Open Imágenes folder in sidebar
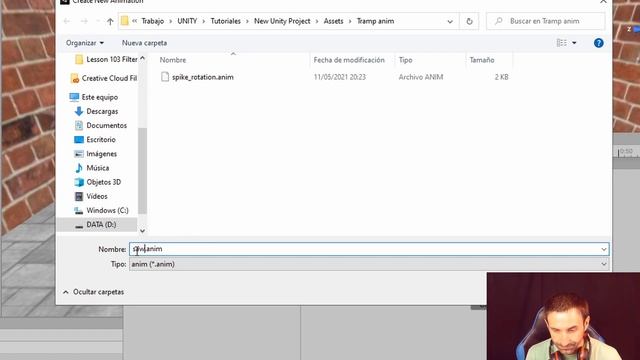Viewport: 640px width, 360px height. point(95,154)
